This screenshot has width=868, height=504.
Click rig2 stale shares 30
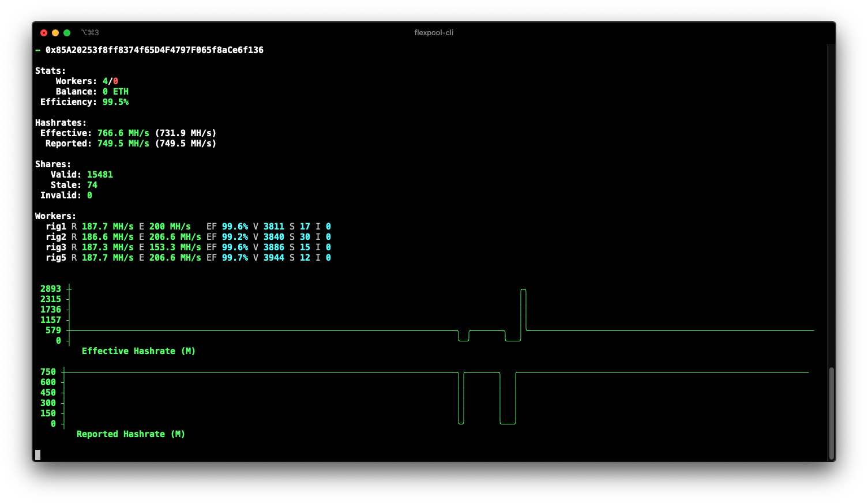coord(305,237)
